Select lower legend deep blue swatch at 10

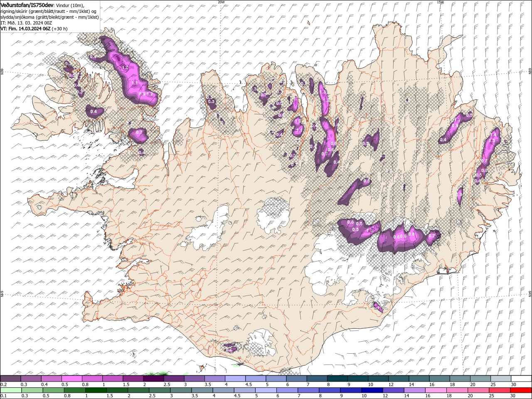coord(372,390)
